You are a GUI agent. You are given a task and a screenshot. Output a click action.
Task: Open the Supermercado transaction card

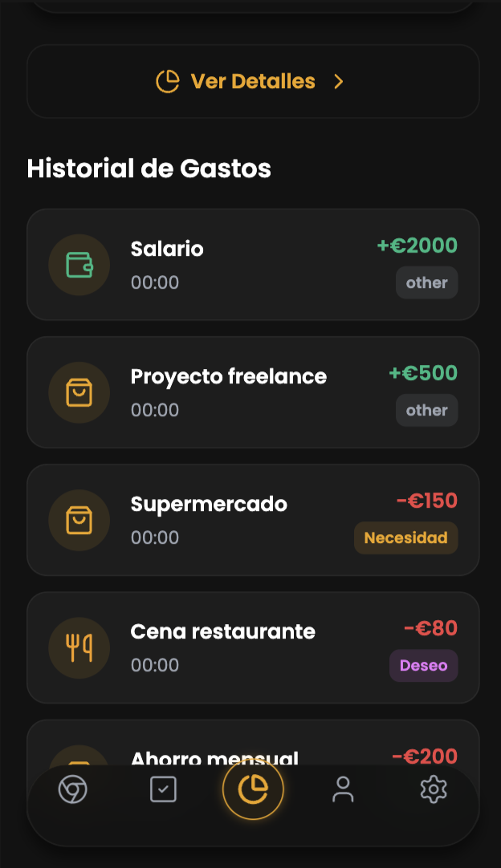(x=253, y=520)
